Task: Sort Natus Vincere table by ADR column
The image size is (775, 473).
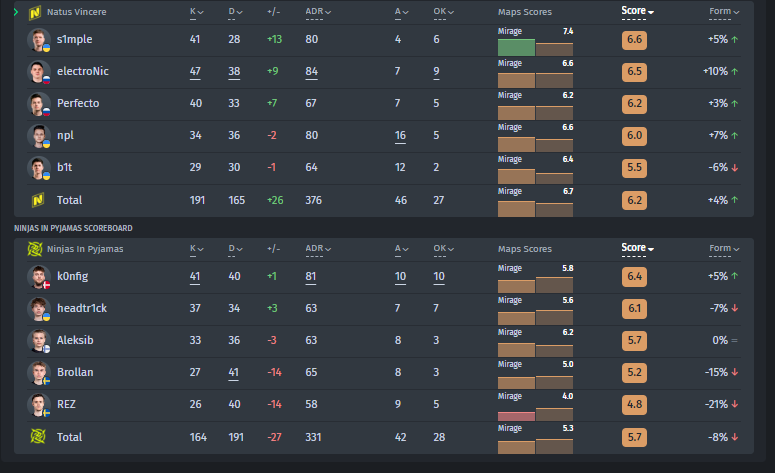Action: pyautogui.click(x=319, y=12)
